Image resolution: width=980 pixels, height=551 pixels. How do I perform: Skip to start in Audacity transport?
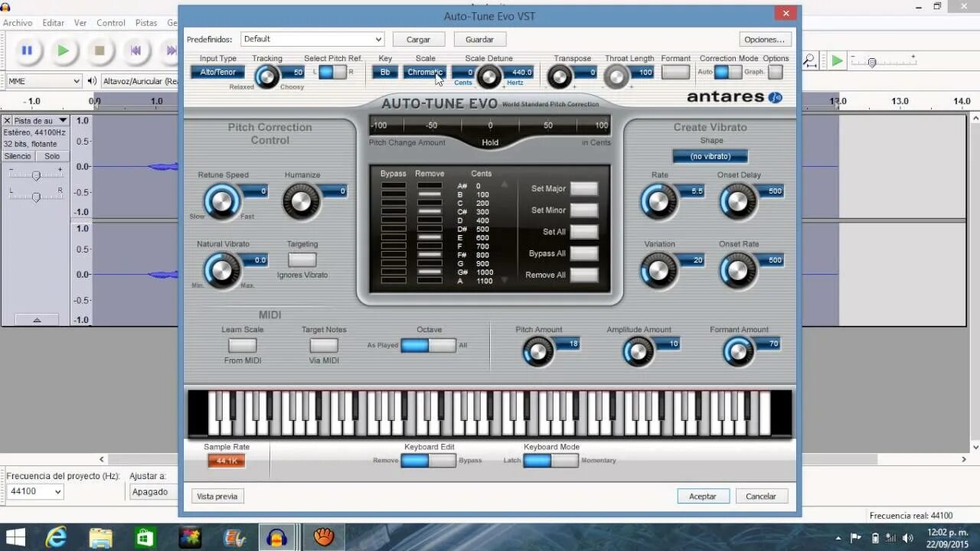point(136,51)
